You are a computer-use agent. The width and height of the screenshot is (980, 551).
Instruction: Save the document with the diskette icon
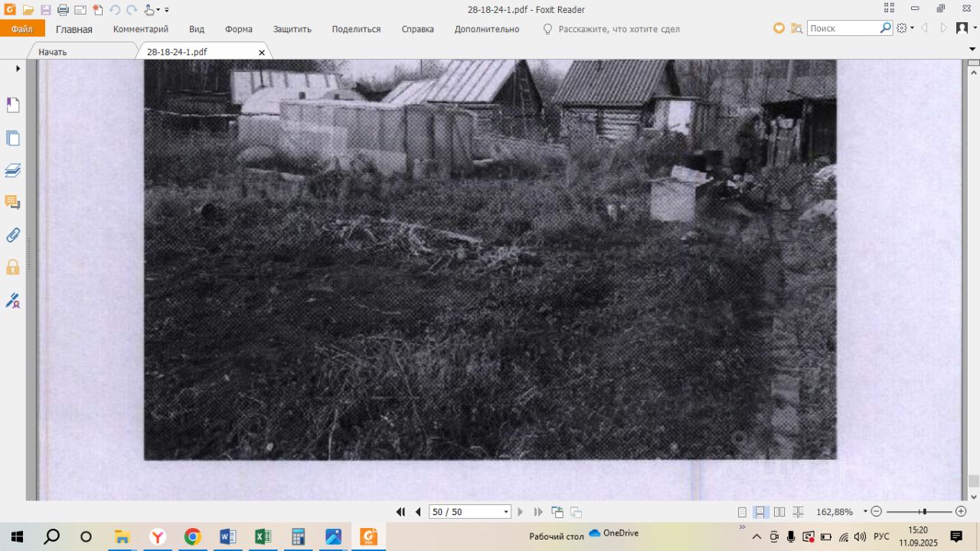pos(45,10)
